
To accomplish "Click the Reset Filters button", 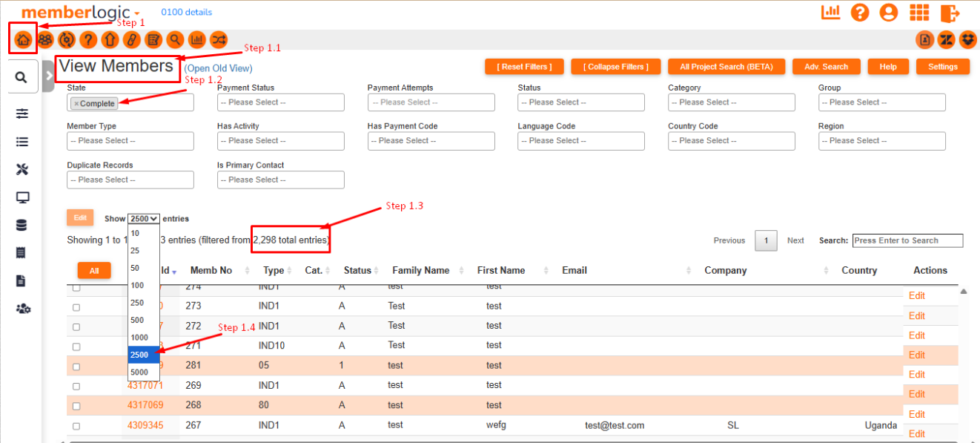I will tap(524, 67).
